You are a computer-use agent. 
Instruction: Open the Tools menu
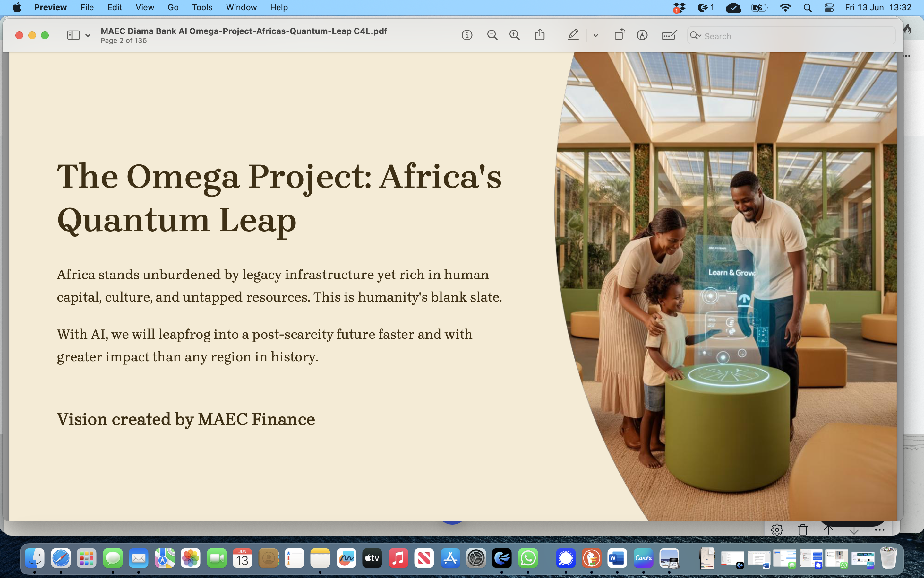[202, 8]
